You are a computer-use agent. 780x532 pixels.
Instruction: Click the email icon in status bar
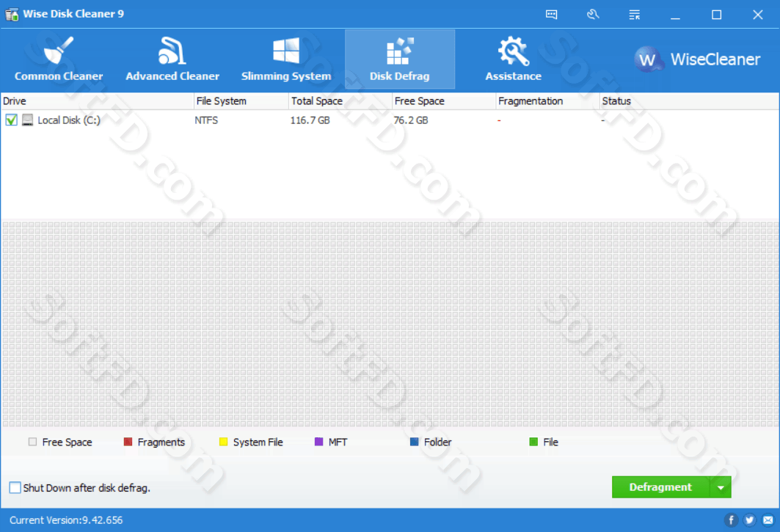click(x=768, y=520)
